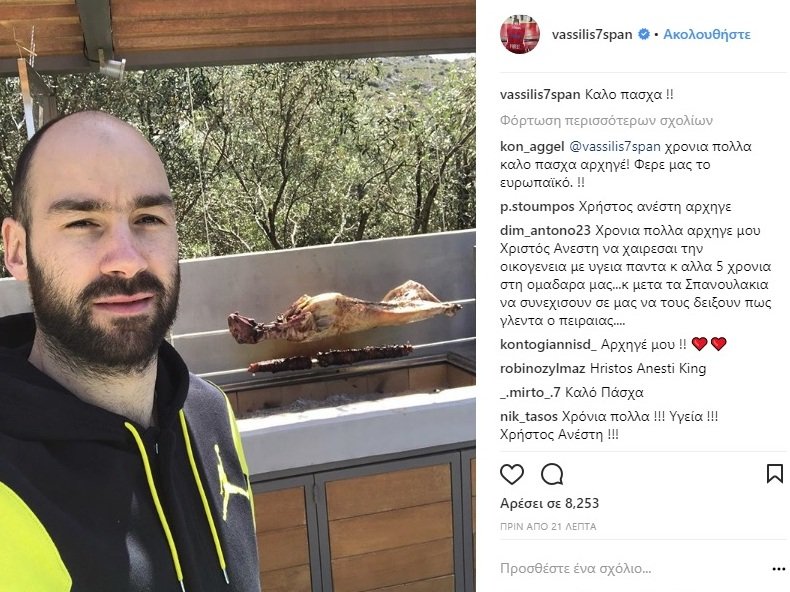Like the post with the heart icon
790x592 pixels.
(x=511, y=474)
